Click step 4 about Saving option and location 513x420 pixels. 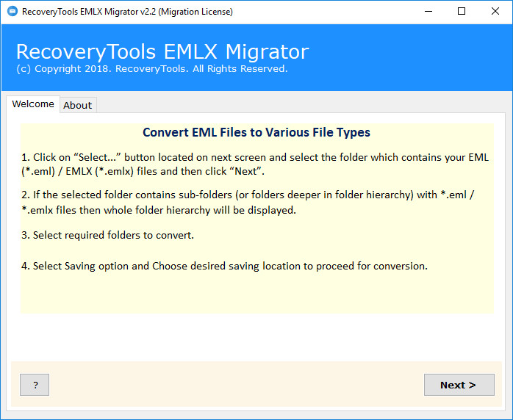(224, 266)
